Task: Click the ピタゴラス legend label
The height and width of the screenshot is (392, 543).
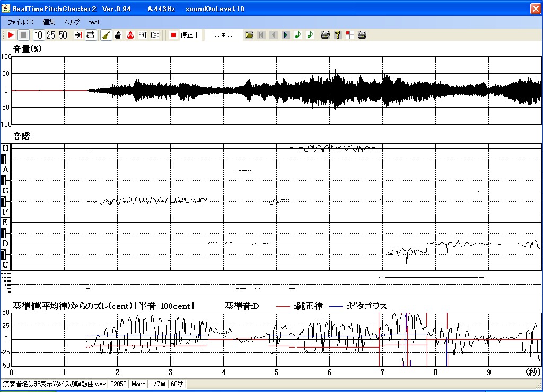Action: [x=367, y=306]
